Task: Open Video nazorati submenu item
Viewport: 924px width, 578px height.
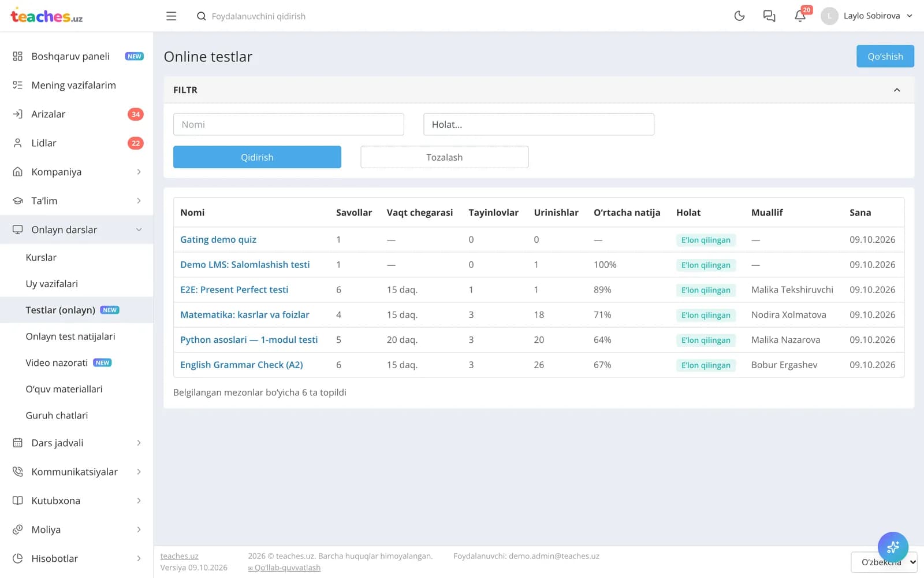Action: (x=57, y=362)
